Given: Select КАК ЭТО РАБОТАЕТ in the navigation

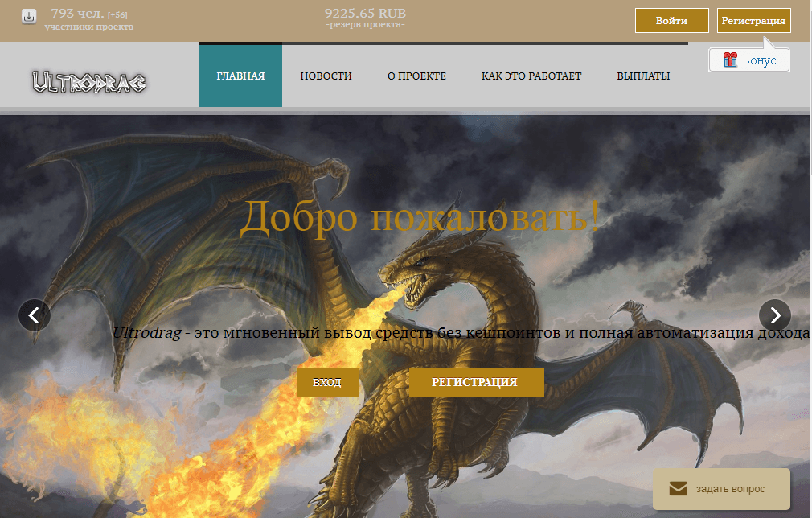Looking at the screenshot, I should tap(531, 76).
